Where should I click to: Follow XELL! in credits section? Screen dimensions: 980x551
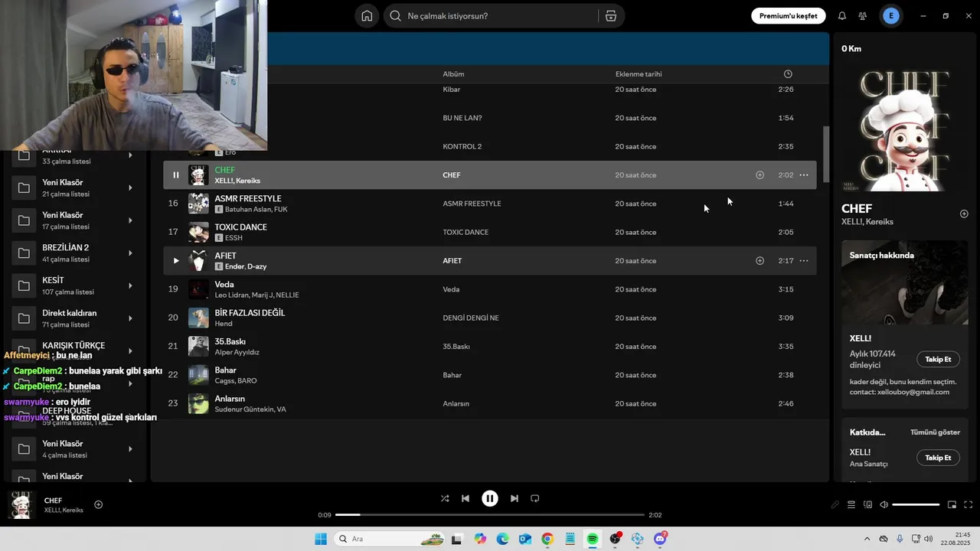point(938,458)
